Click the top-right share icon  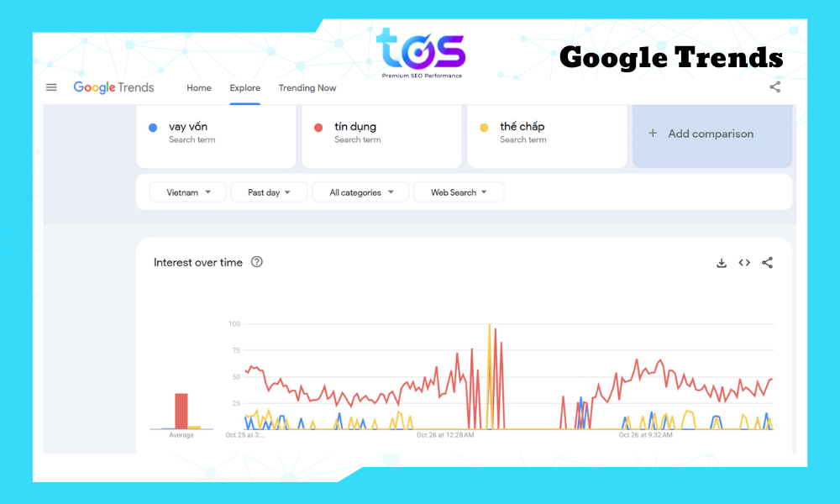pyautogui.click(x=774, y=87)
